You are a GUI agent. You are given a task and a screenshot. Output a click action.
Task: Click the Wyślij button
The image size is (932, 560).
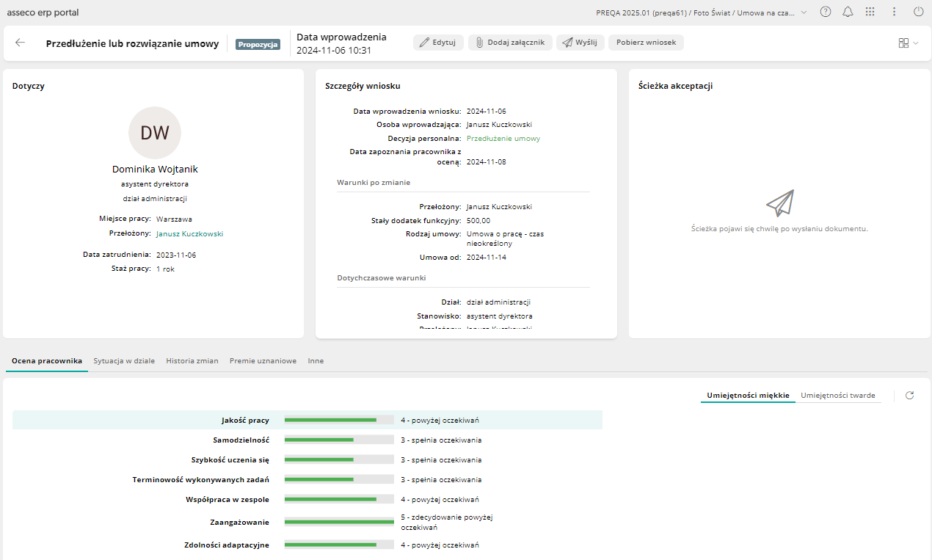[x=580, y=43]
